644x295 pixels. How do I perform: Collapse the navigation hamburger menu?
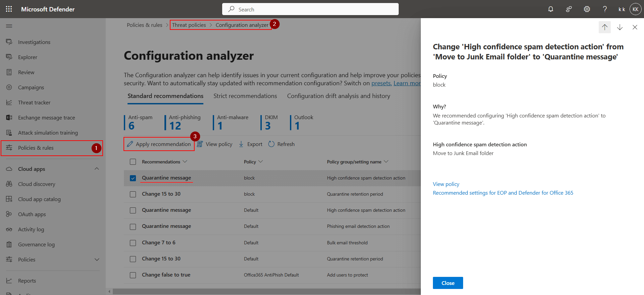9,26
